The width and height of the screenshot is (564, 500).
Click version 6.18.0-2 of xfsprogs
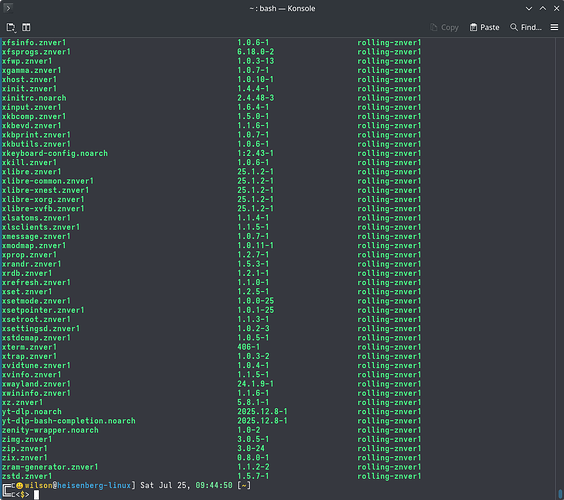click(x=255, y=52)
